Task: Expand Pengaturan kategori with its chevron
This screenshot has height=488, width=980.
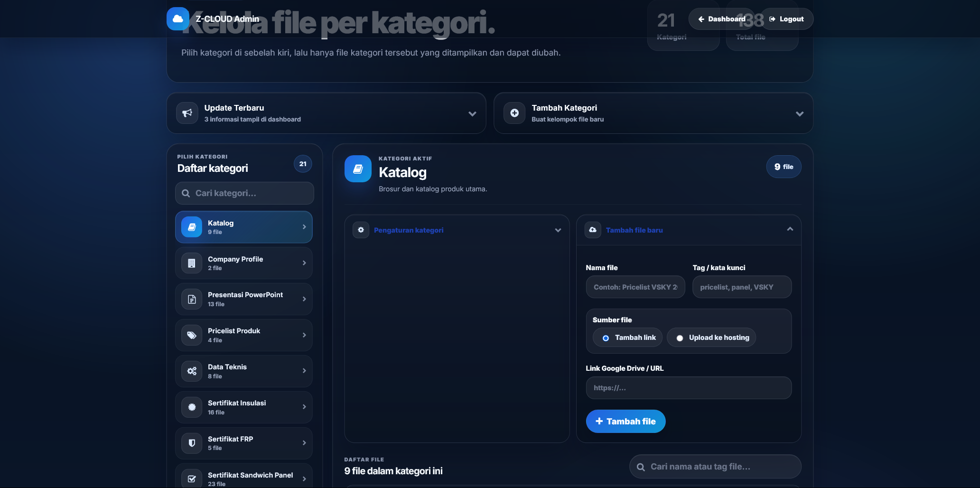Action: click(558, 230)
